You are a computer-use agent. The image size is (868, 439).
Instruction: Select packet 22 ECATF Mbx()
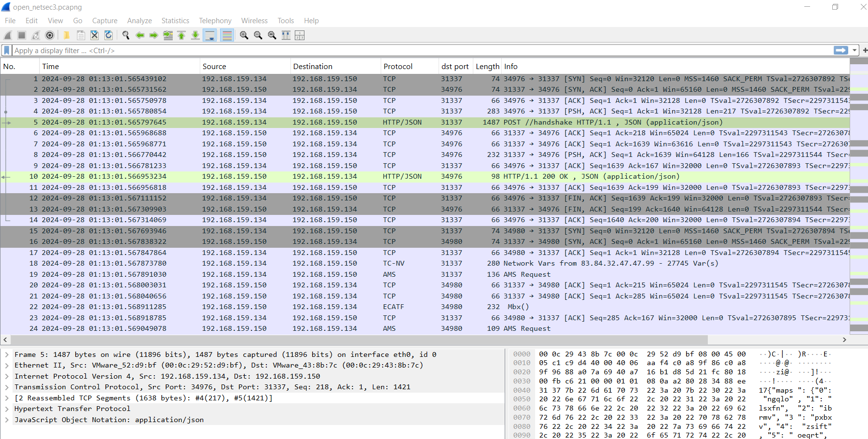pyautogui.click(x=425, y=307)
